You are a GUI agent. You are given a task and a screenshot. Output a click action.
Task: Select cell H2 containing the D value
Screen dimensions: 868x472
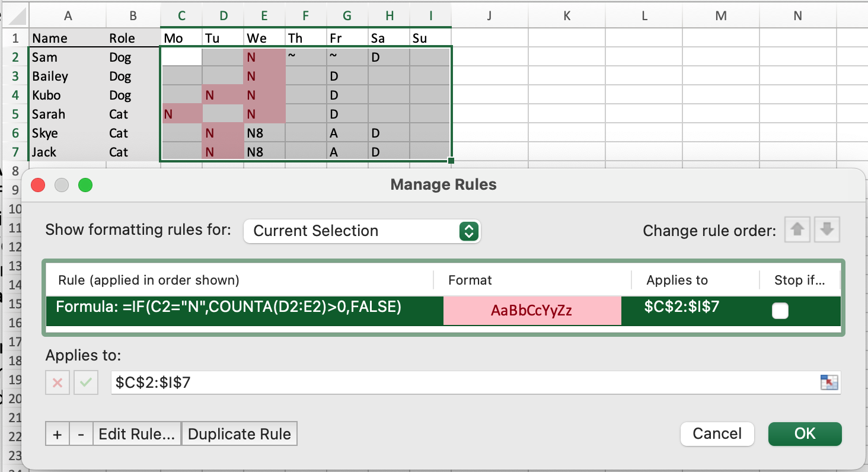click(x=389, y=57)
